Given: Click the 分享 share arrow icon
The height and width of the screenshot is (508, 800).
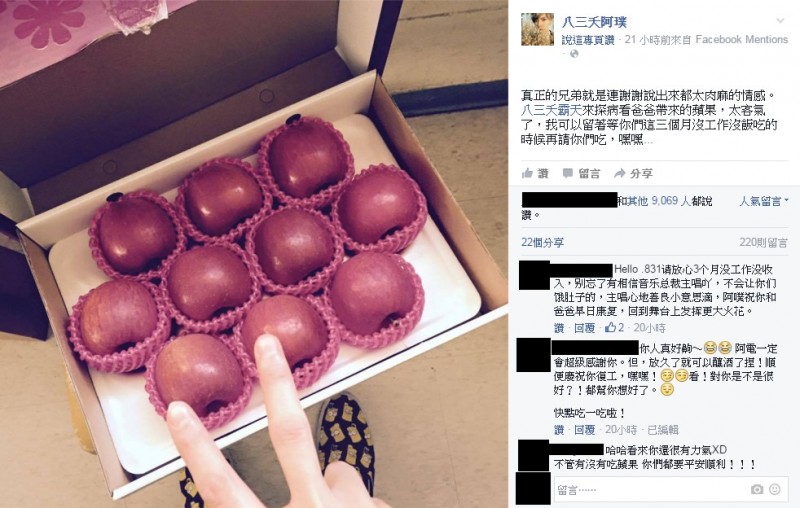Looking at the screenshot, I should 619,173.
